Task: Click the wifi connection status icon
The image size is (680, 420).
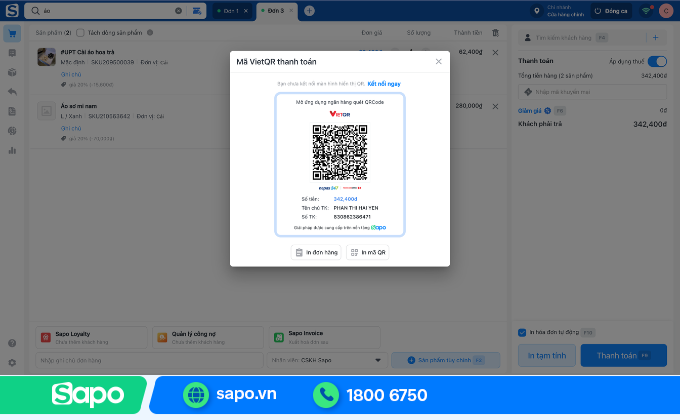Action: point(646,11)
